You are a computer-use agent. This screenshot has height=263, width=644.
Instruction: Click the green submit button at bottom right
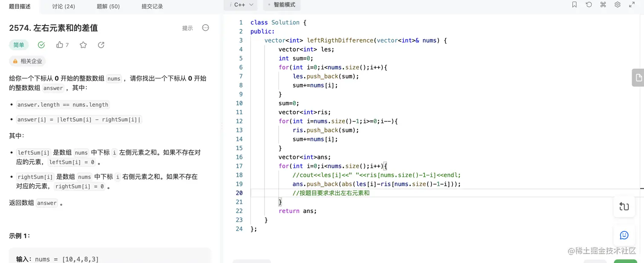625,261
